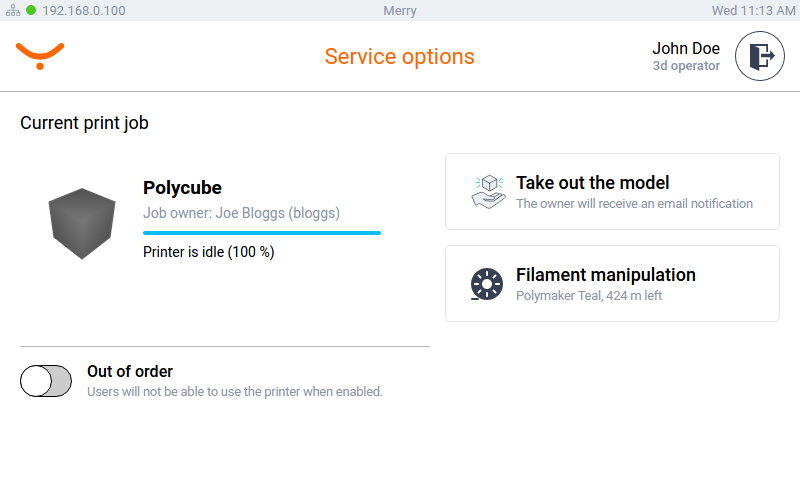The height and width of the screenshot is (480, 800).
Task: Click the green connection indicator dot
Action: (x=31, y=11)
